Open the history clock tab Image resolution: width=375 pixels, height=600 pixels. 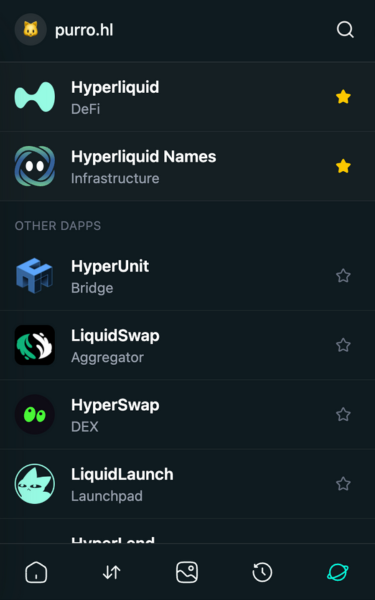point(262,572)
